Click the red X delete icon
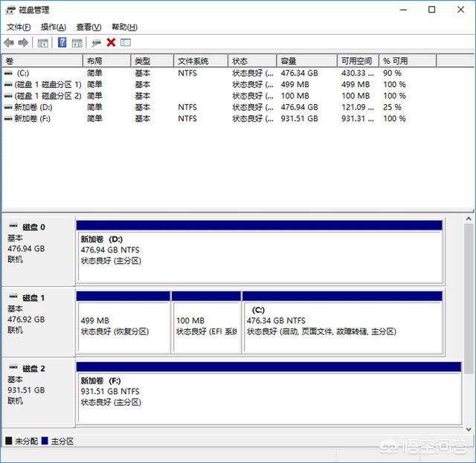Viewport: 476px width, 463px height. (111, 43)
